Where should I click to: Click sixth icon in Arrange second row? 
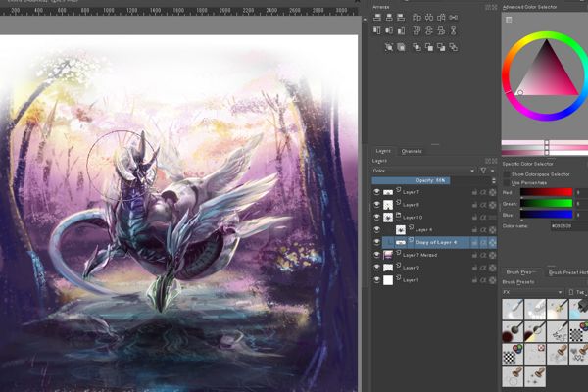441,30
